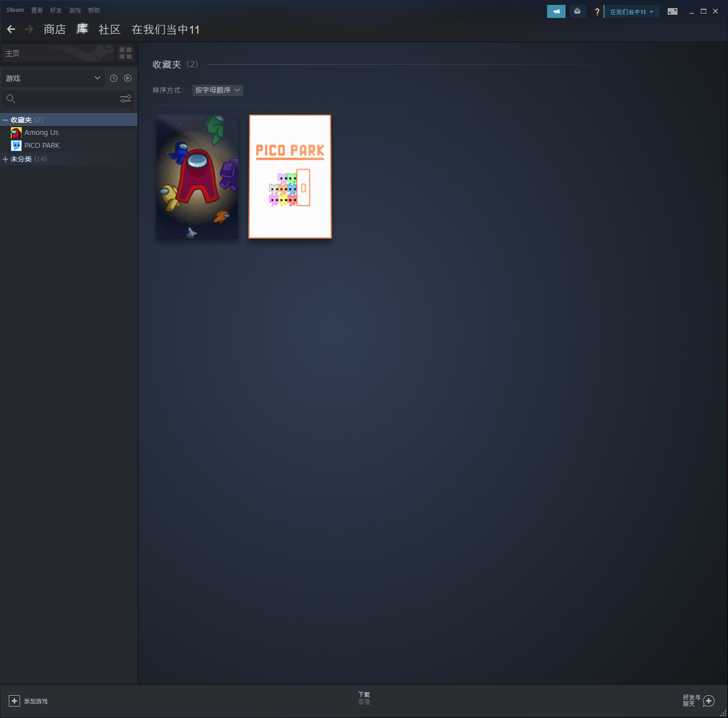Open sort order dropdown 按字母顺序
The image size is (728, 718).
(217, 90)
